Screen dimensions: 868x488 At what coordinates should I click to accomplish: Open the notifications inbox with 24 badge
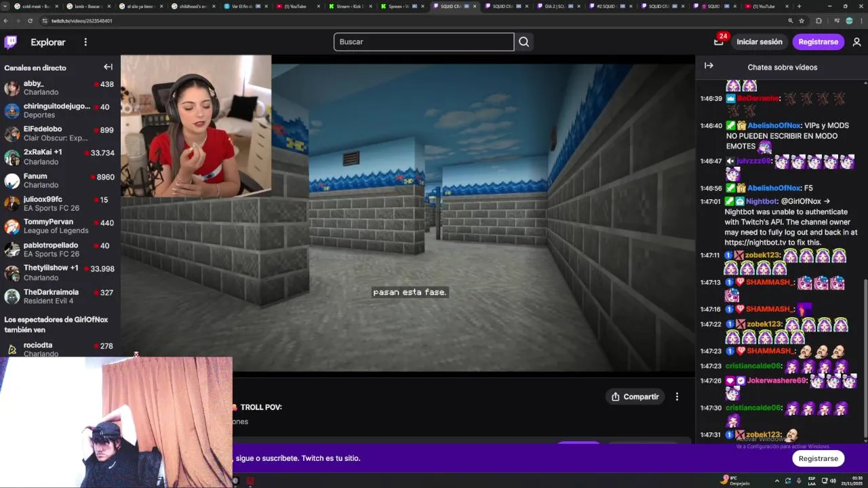point(718,42)
